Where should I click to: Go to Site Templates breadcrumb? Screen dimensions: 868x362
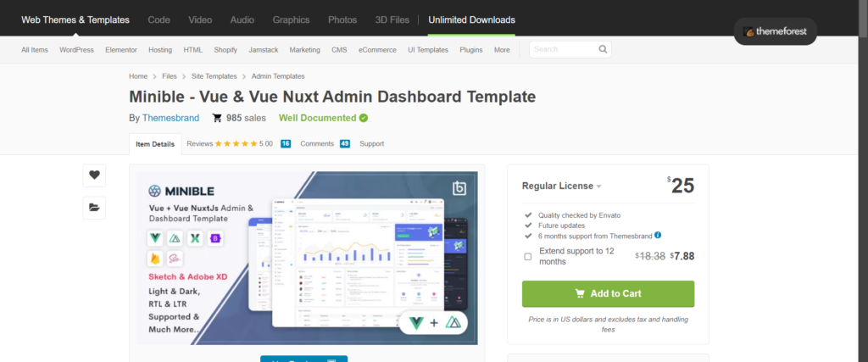[214, 76]
